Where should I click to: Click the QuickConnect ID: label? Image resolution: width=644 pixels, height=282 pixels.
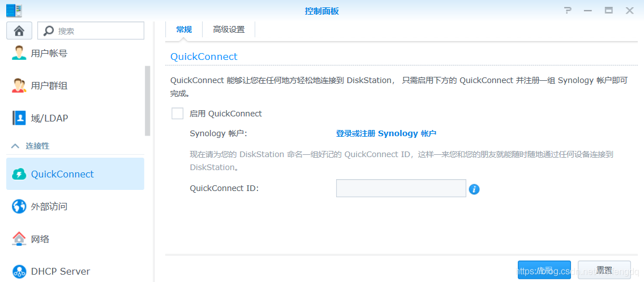click(224, 189)
